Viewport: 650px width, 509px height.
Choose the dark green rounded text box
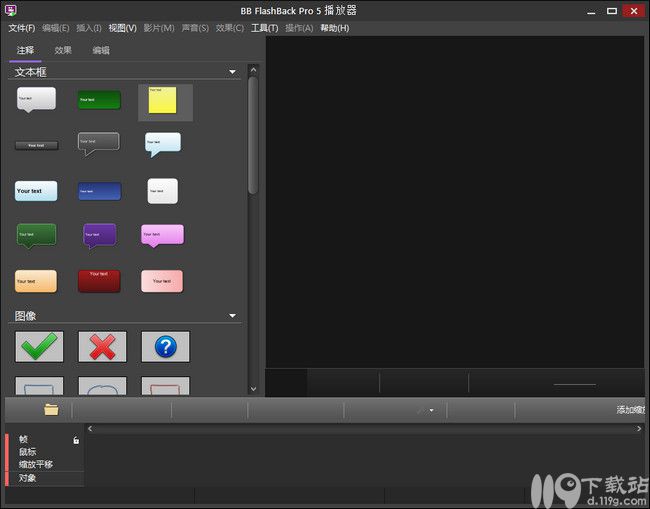(99, 100)
